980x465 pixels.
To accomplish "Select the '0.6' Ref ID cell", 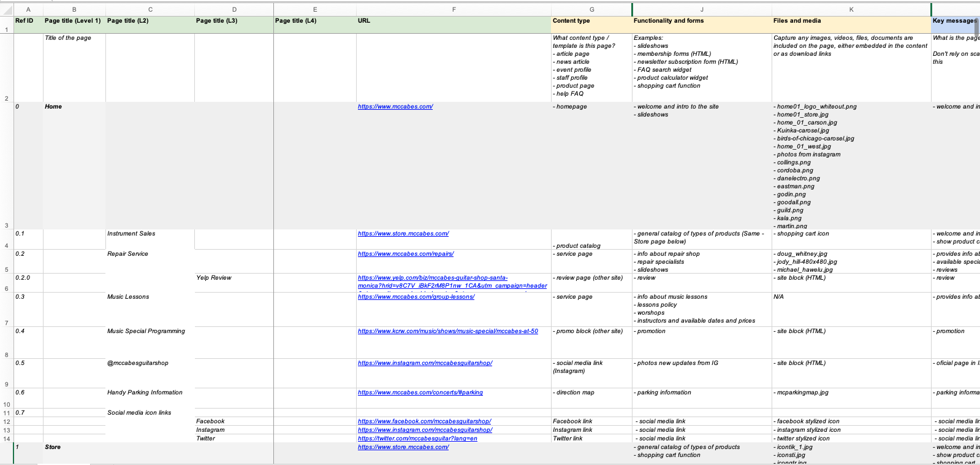I will click(x=28, y=398).
